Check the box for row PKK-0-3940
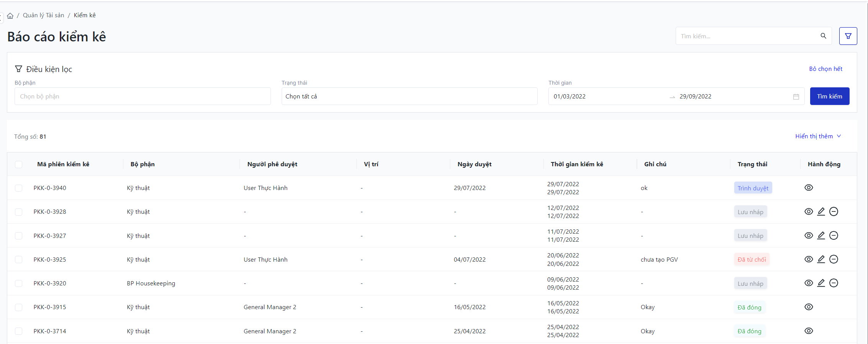The image size is (868, 344). point(18,188)
